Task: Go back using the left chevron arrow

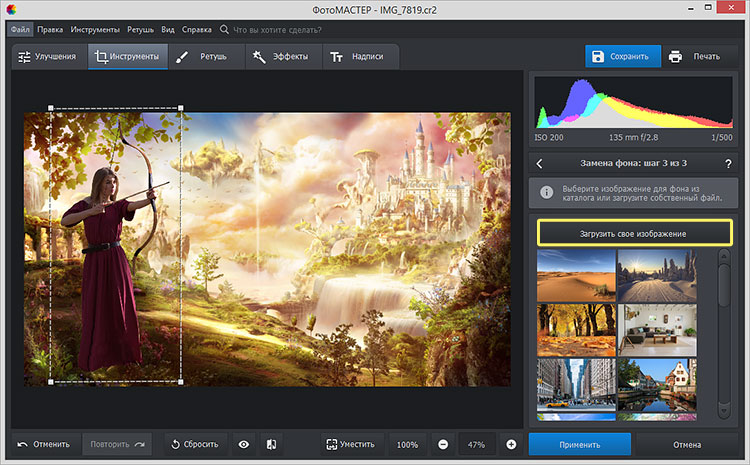Action: (x=540, y=163)
